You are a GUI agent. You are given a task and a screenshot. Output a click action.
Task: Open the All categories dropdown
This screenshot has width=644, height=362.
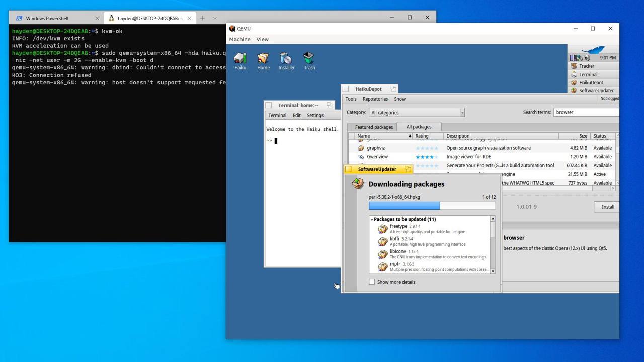click(417, 112)
